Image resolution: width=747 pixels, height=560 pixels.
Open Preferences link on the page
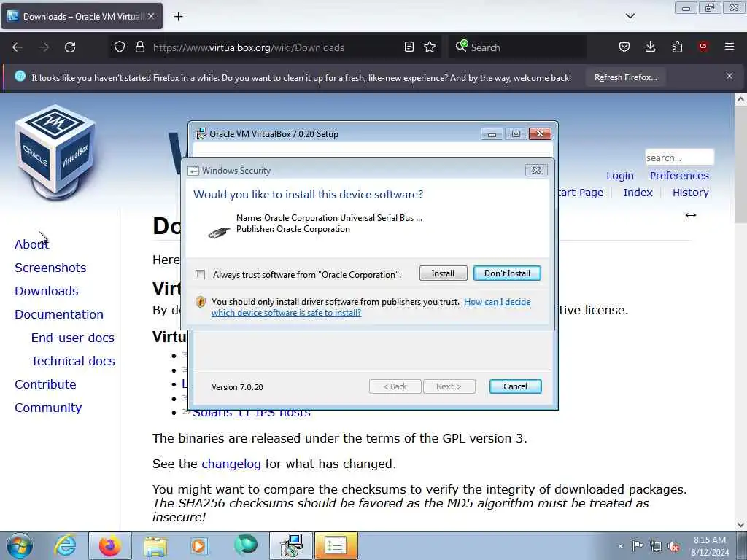click(x=679, y=176)
